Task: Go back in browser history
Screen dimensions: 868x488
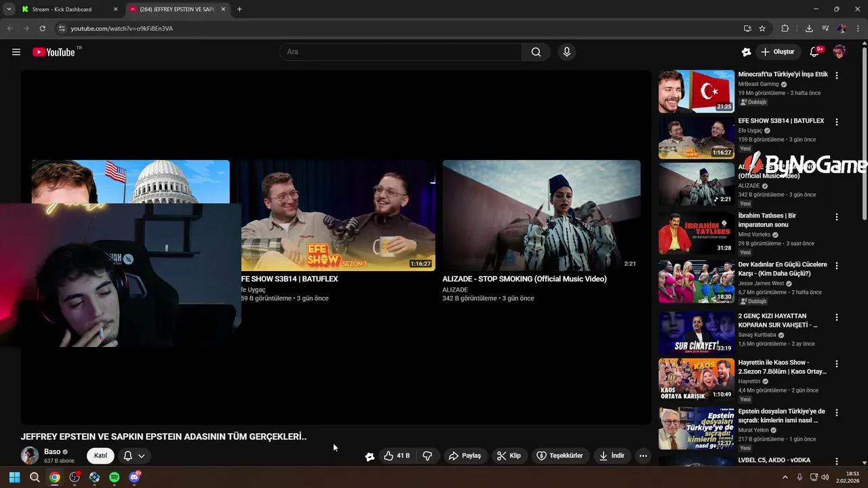Action: 9,28
